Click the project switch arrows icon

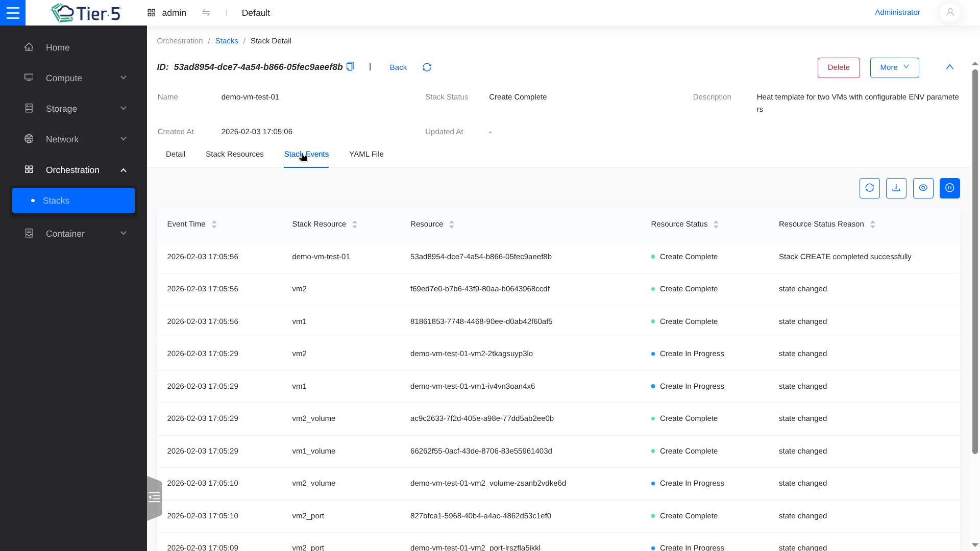pyautogui.click(x=206, y=13)
